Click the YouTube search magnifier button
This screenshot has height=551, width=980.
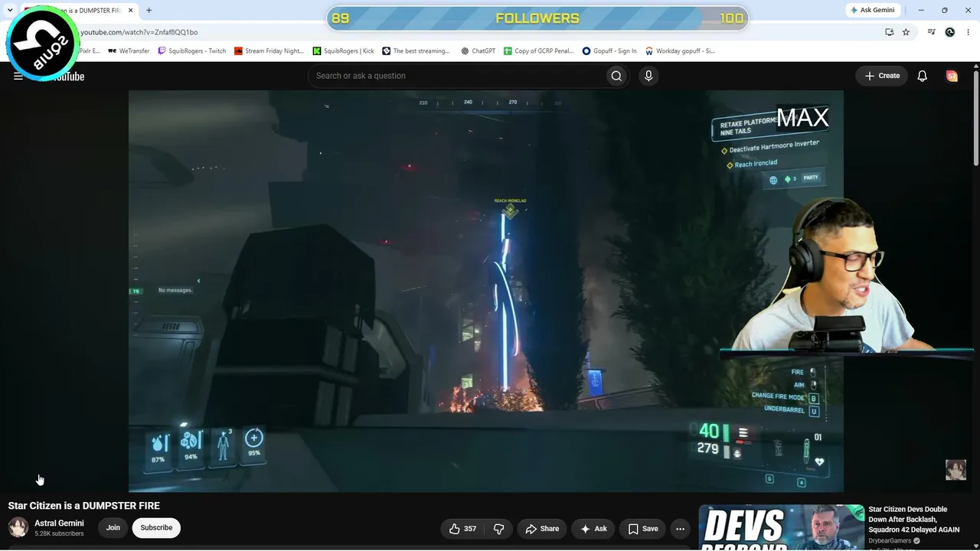(616, 76)
